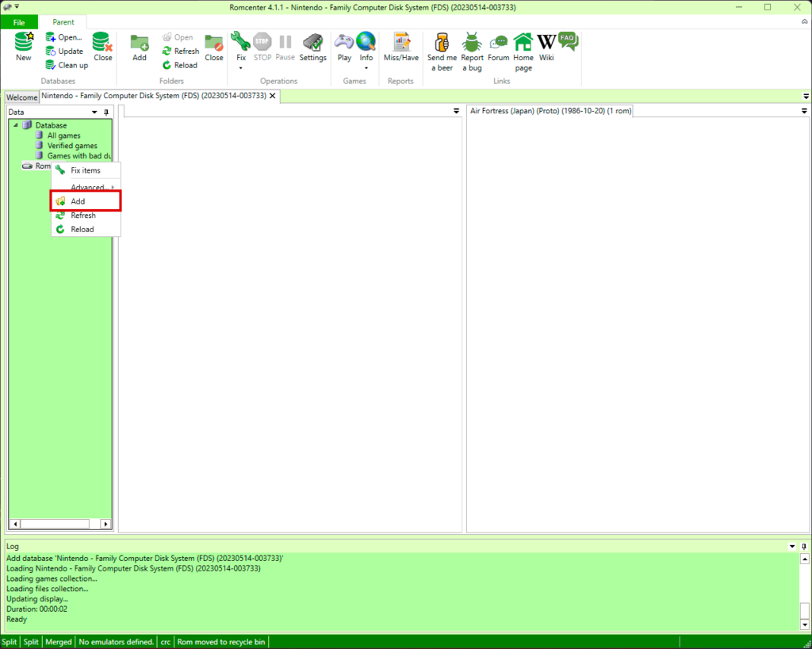Click No emulators defined status item
The image size is (812, 649).
pos(116,642)
